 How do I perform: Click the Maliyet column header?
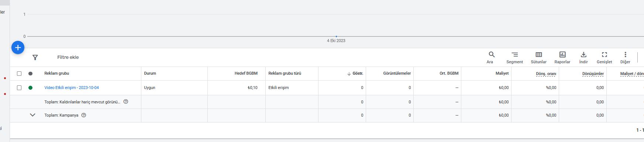point(502,74)
